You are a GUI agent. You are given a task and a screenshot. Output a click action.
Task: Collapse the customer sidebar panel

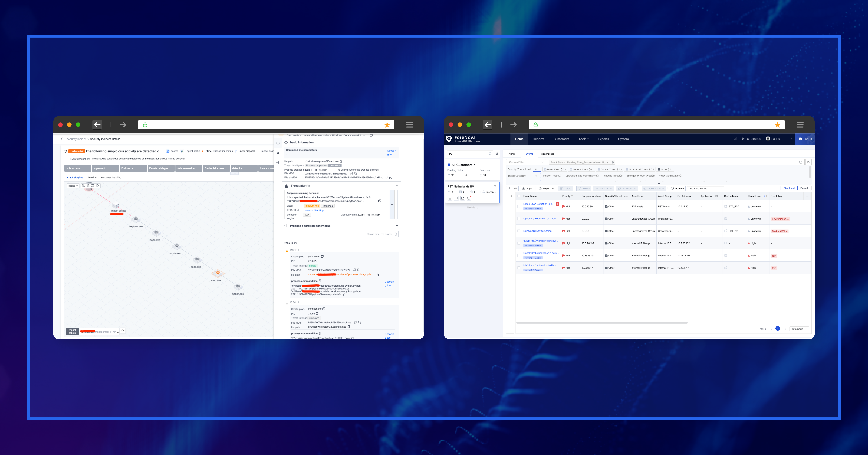coord(497,154)
